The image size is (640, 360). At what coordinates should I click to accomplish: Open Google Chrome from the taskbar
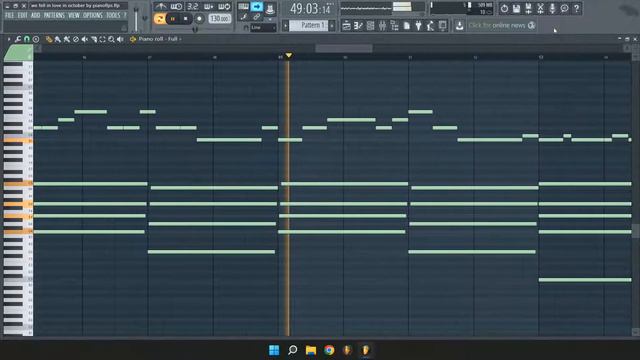click(329, 350)
